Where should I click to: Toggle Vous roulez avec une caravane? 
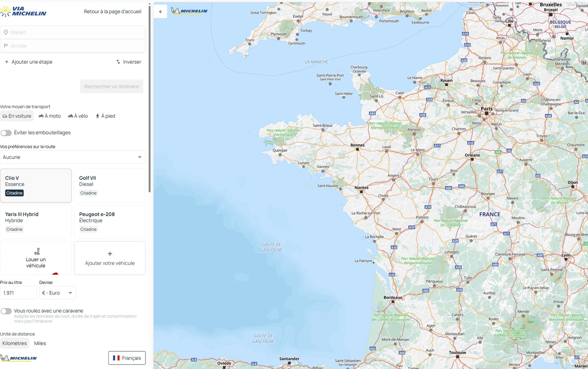tap(6, 311)
